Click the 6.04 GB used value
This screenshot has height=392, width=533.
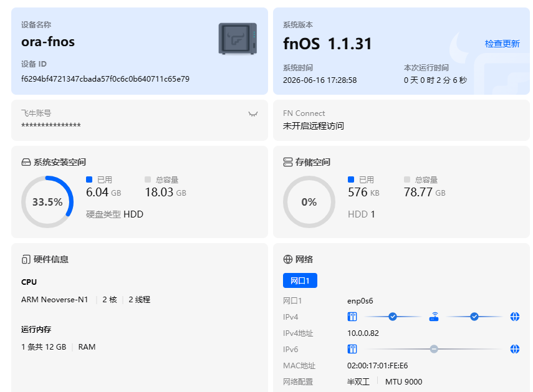click(x=103, y=193)
